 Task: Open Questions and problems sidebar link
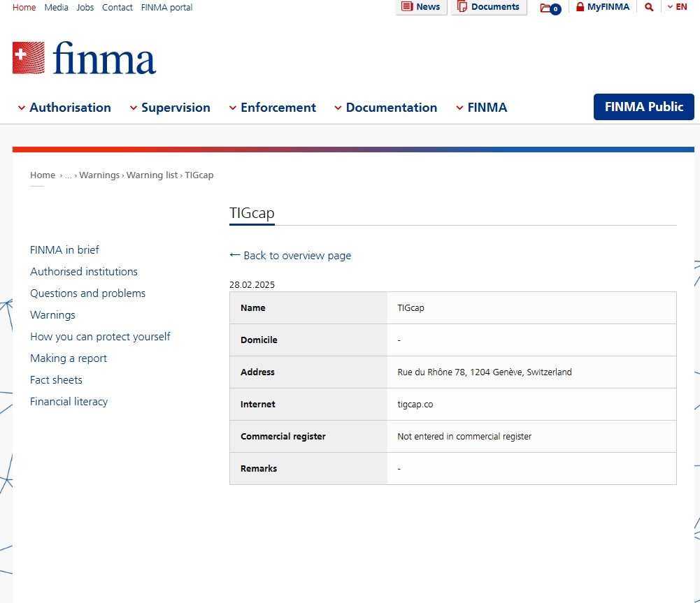tap(87, 293)
